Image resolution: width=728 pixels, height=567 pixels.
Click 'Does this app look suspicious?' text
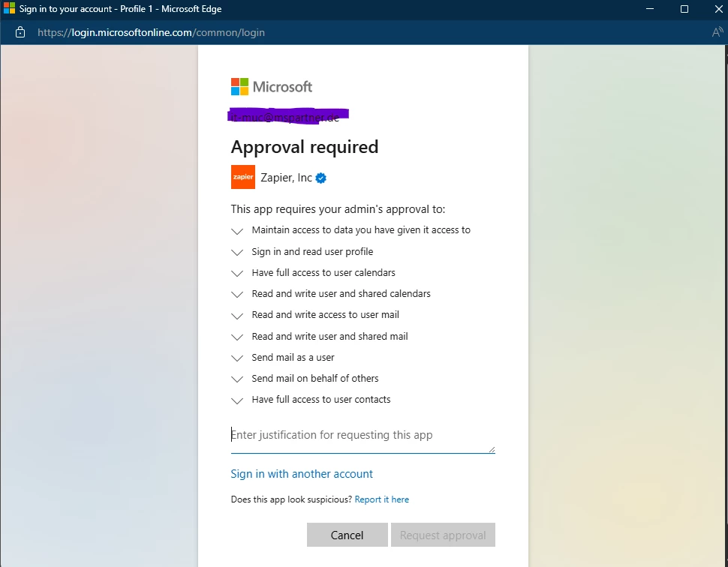coord(291,499)
